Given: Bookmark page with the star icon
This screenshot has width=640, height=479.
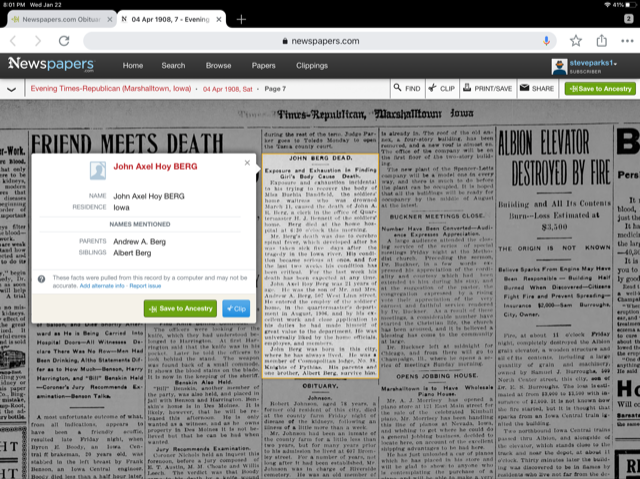Looking at the screenshot, I should (576, 41).
